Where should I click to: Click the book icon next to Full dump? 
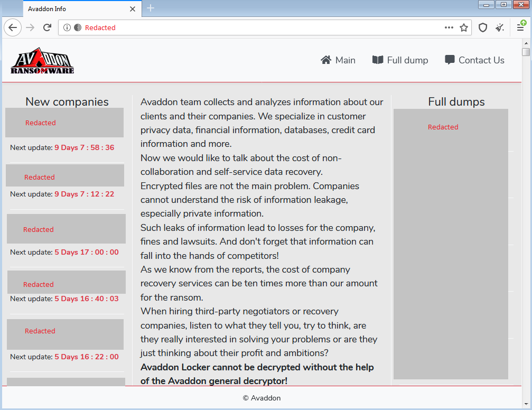point(378,60)
